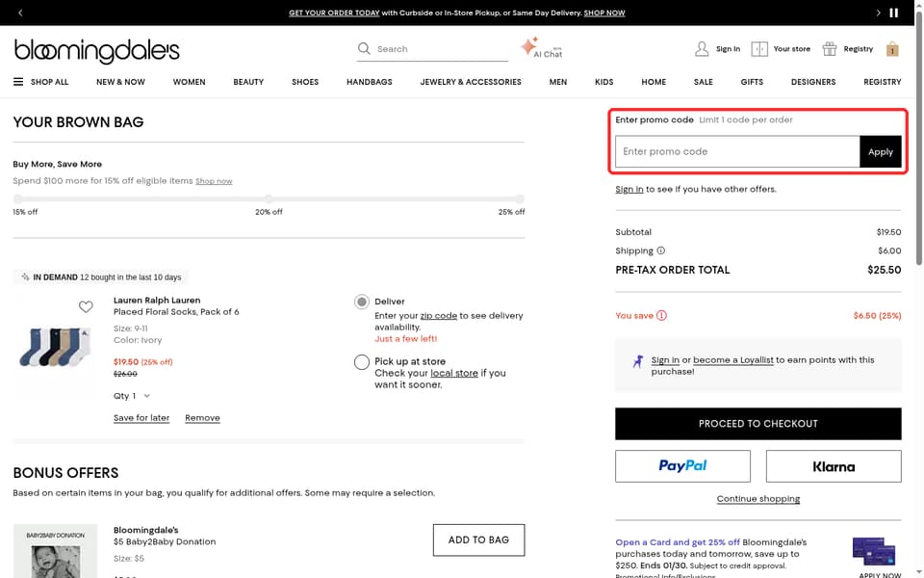Click Sign in to see other offers
924x578 pixels.
pyautogui.click(x=629, y=190)
